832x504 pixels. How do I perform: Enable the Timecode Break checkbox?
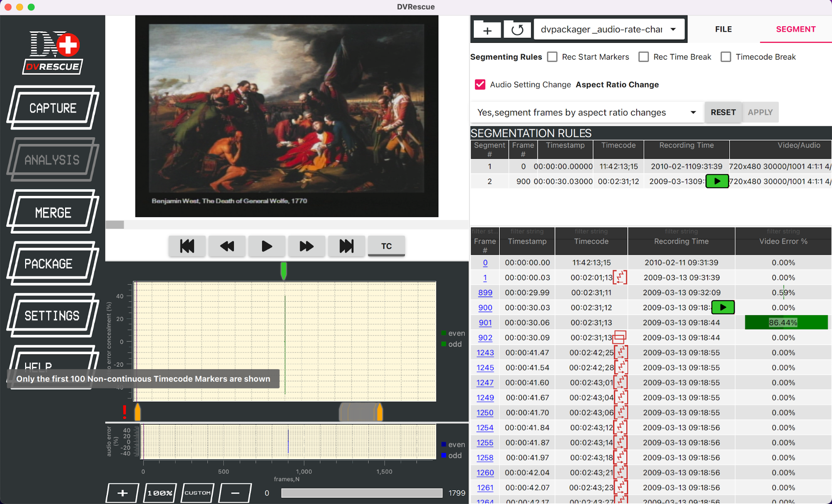726,57
